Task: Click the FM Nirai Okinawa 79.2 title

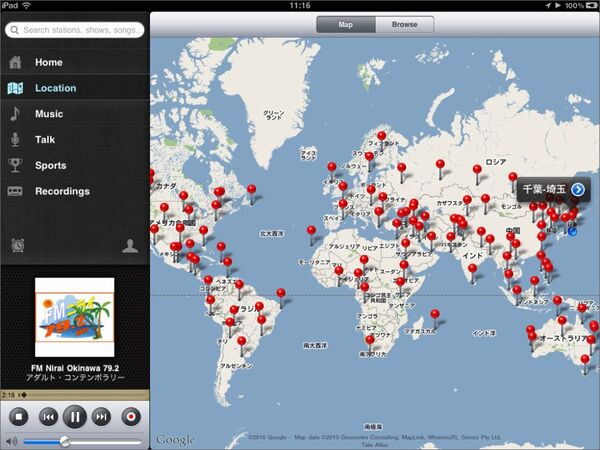Action: pyautogui.click(x=75, y=368)
